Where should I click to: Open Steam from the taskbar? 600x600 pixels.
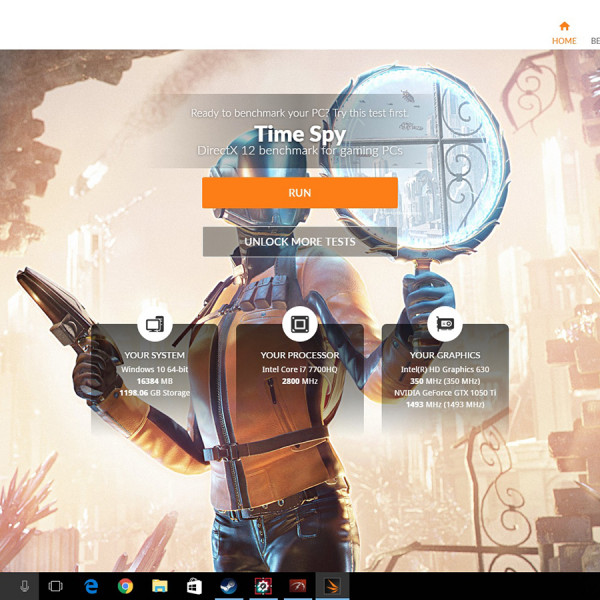coord(228,586)
